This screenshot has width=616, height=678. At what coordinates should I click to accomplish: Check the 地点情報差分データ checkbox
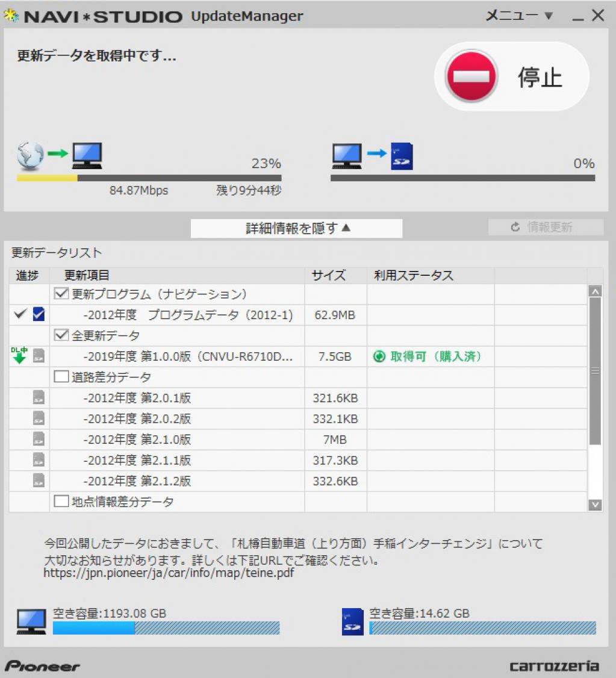[61, 501]
